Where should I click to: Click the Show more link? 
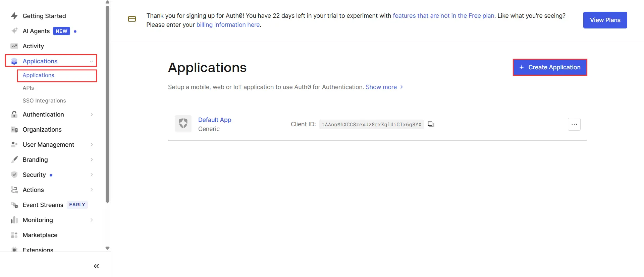coord(381,87)
